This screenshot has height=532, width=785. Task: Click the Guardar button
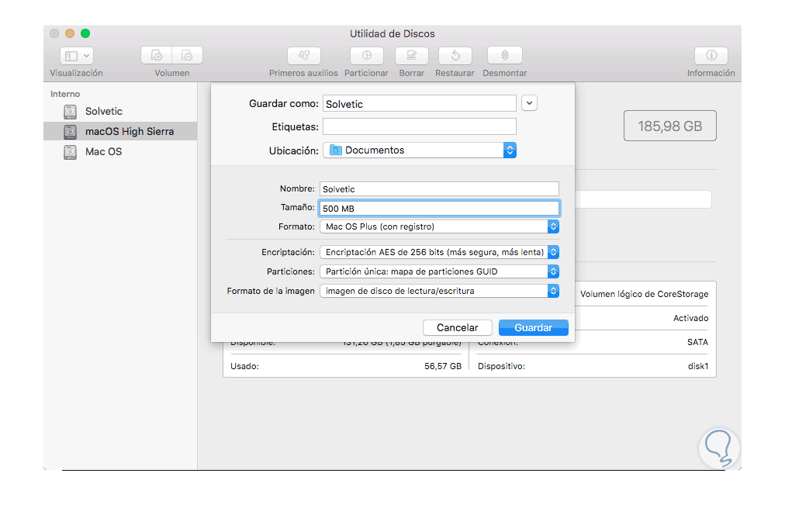pos(534,327)
